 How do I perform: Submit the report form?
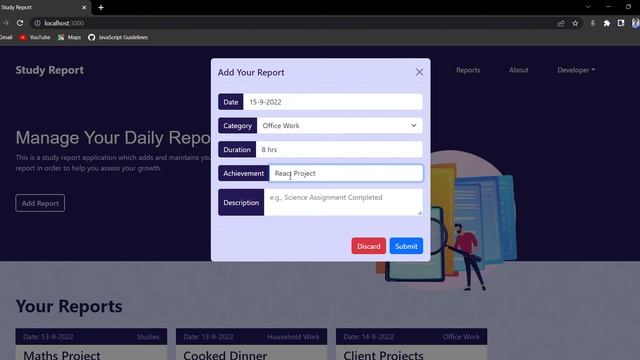(406, 246)
